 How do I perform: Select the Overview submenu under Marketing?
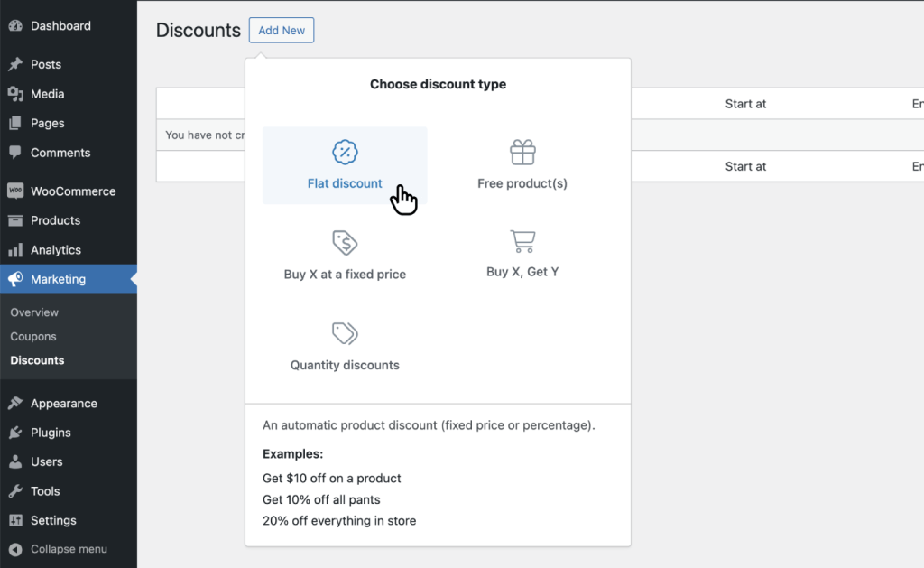(33, 312)
